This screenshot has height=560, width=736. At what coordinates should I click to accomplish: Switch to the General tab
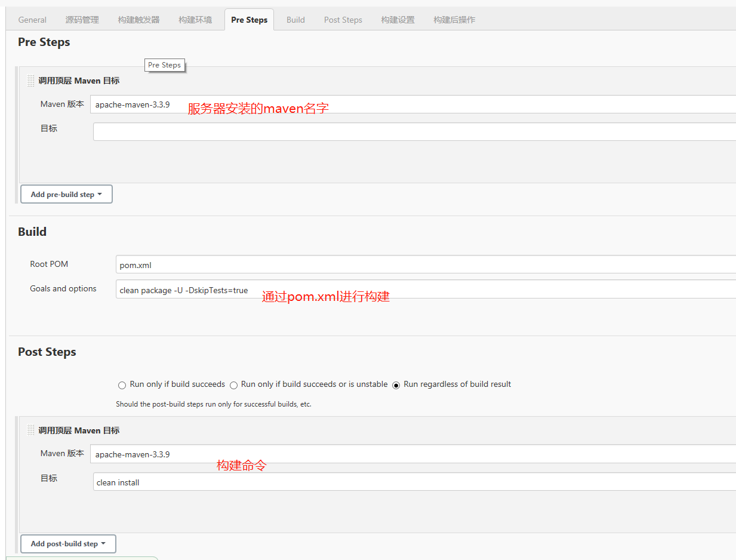32,20
